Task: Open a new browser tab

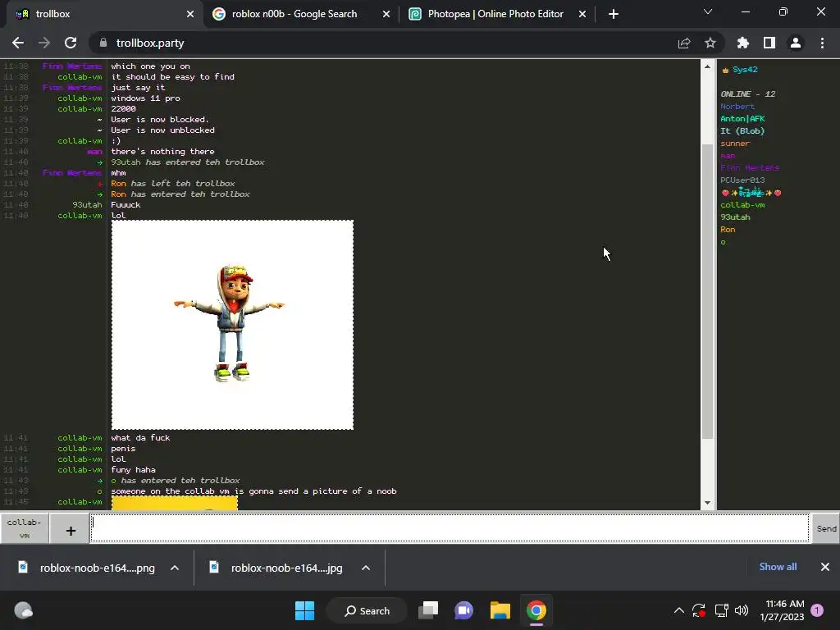Action: [x=614, y=14]
